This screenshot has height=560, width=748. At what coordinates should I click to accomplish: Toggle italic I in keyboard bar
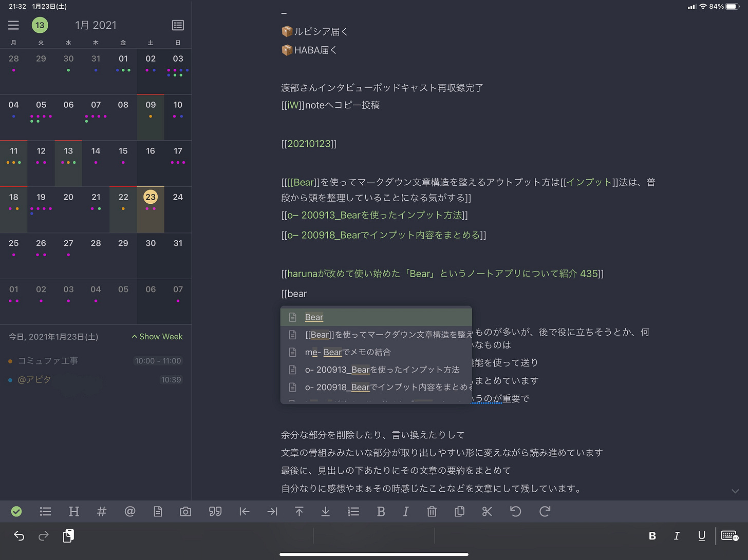pos(677,536)
